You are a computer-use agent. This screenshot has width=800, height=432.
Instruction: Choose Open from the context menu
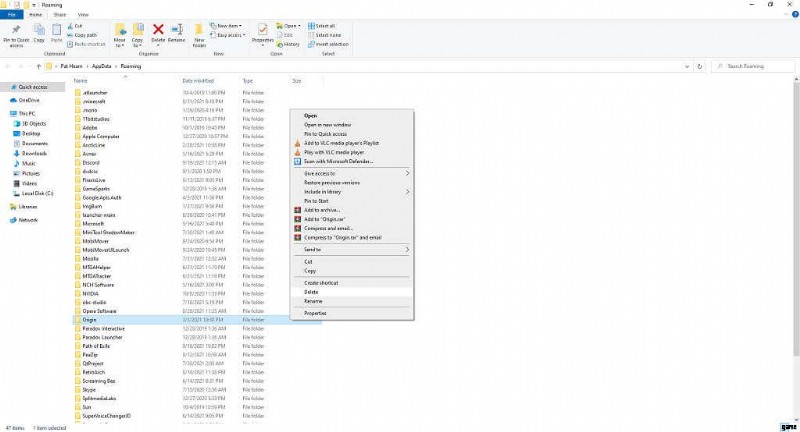(x=352, y=116)
